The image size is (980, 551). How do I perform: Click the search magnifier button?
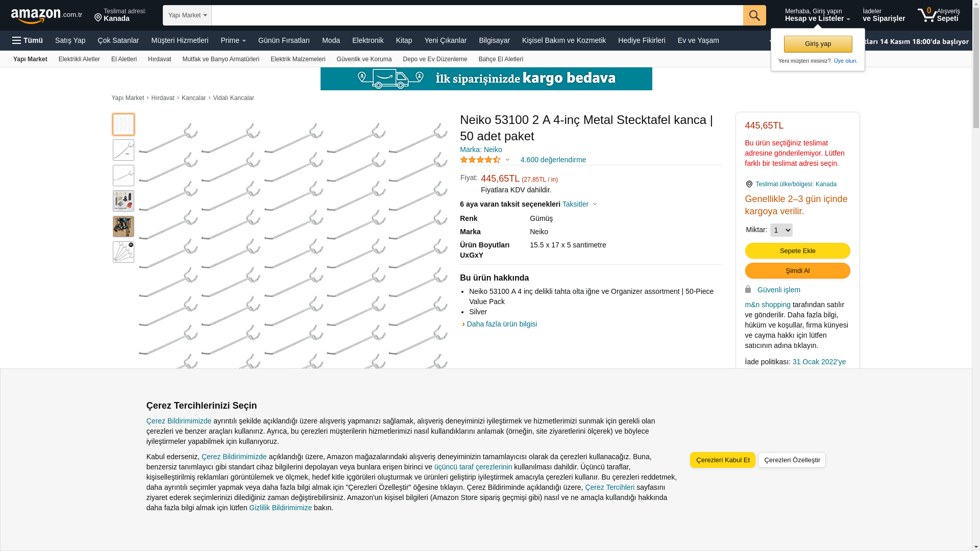coord(754,15)
